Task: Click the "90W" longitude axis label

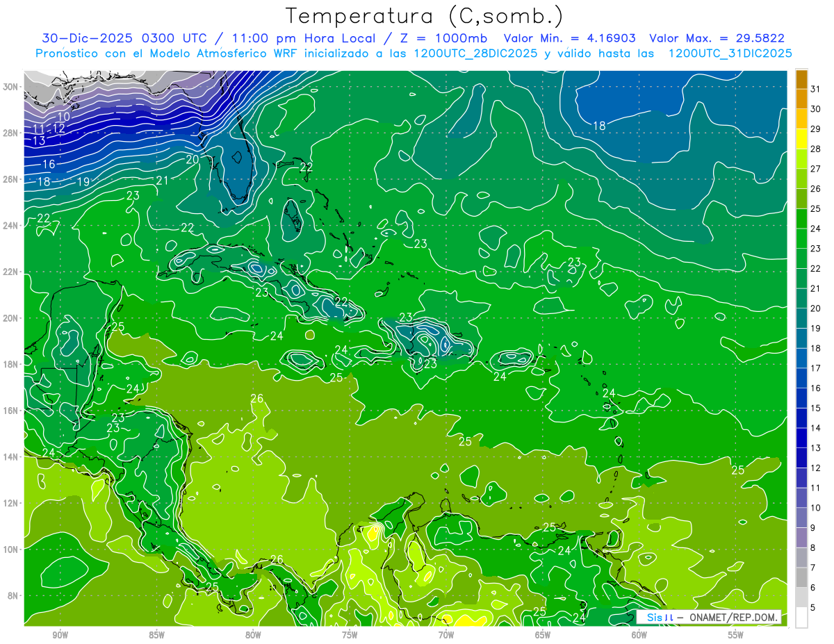Action: [60, 636]
